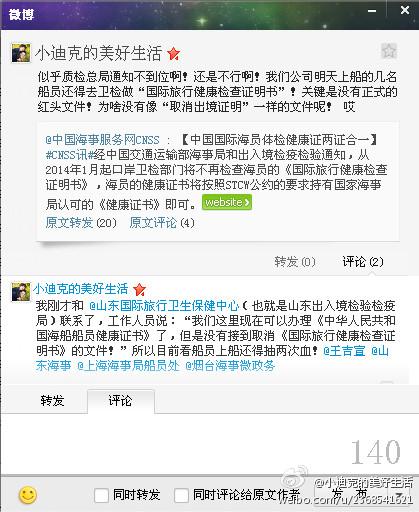419x512 pixels.
Task: Click the commenter's avatar beside the comment
Action: click(x=21, y=292)
